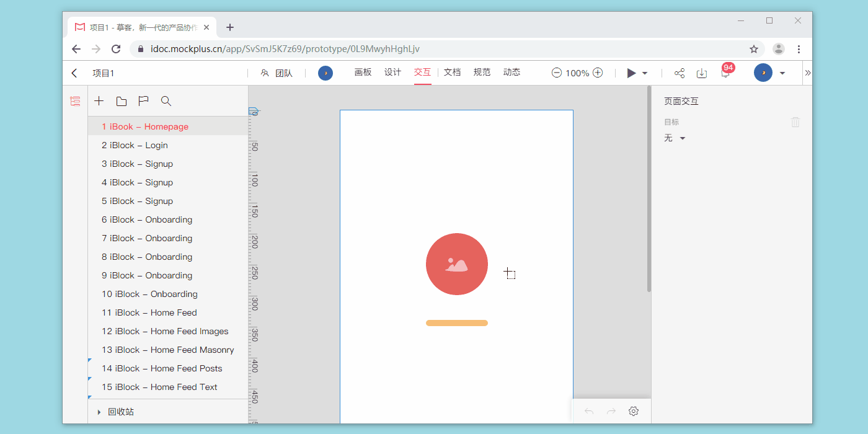Viewport: 868px width, 434px height.
Task: Click the flag icon in page toolbar
Action: tap(143, 101)
